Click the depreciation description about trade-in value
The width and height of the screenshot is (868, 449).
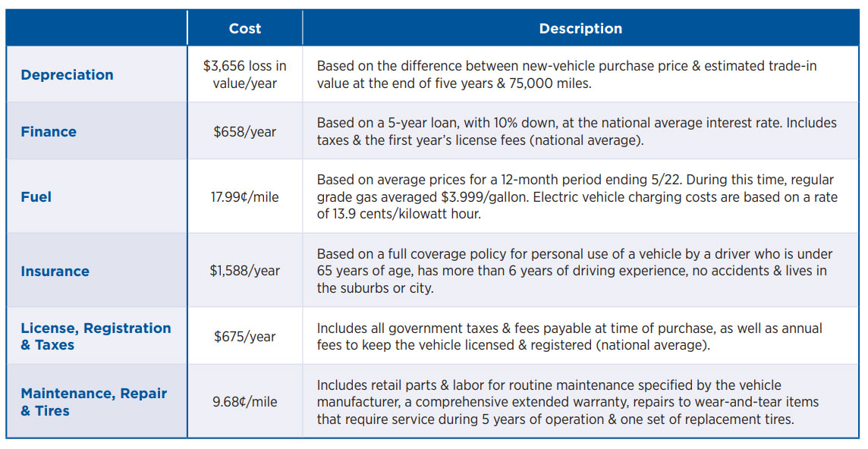coord(567,75)
